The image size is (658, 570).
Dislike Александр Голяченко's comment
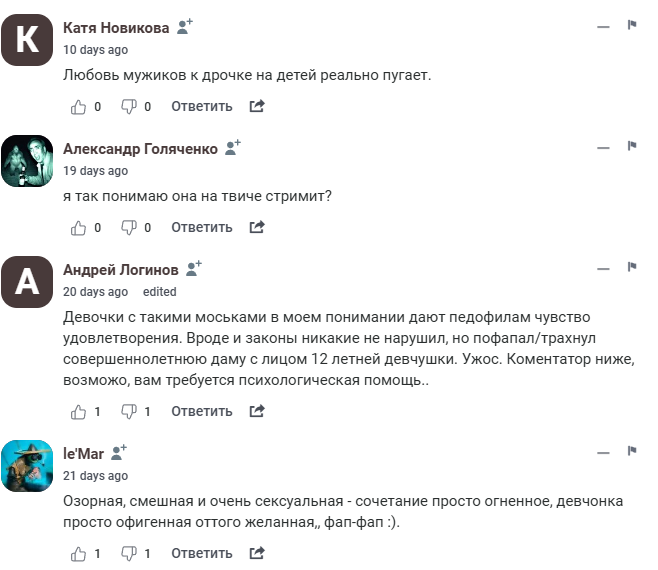tap(129, 228)
